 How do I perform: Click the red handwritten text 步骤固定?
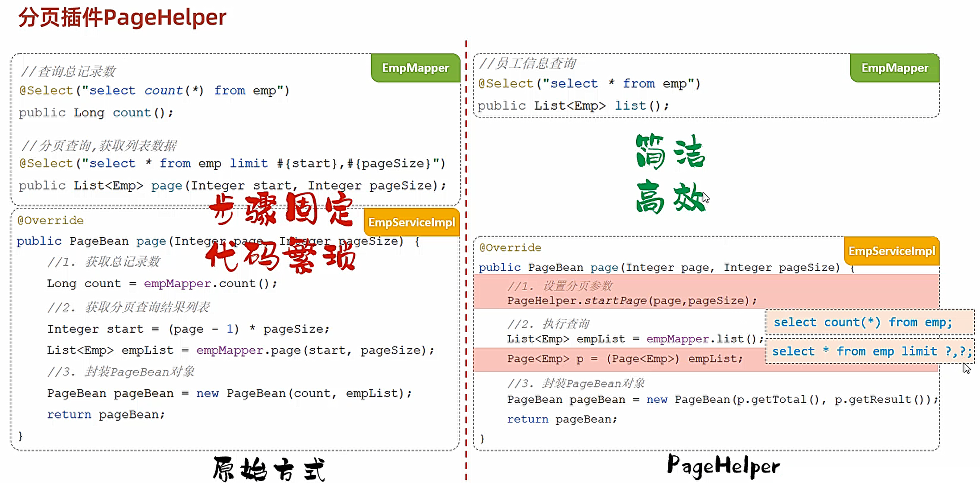[281, 209]
